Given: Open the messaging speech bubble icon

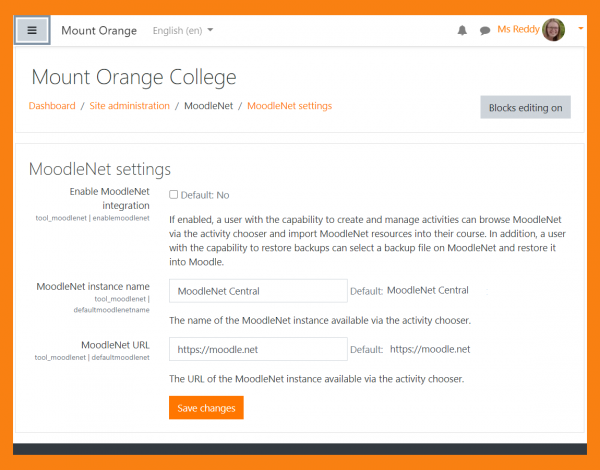Looking at the screenshot, I should click(485, 31).
